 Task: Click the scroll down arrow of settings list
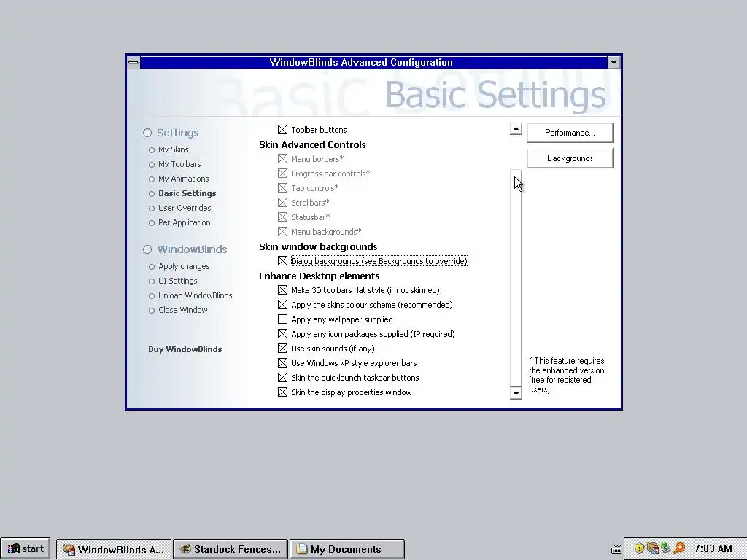(x=516, y=393)
